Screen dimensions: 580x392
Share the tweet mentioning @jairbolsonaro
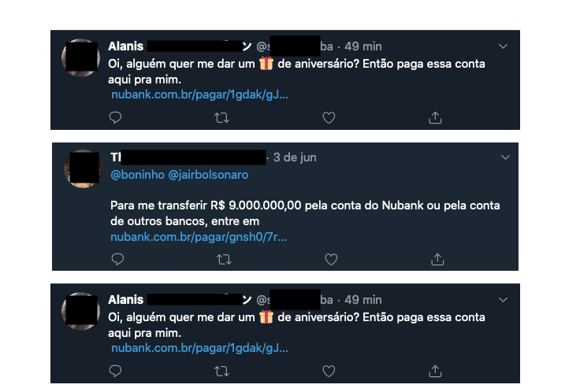click(437, 259)
